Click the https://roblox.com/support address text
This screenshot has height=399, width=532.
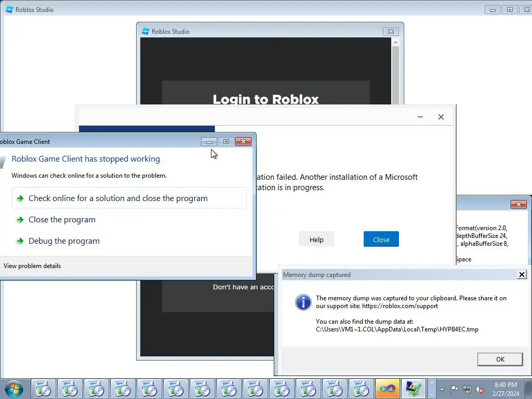pyautogui.click(x=400, y=306)
